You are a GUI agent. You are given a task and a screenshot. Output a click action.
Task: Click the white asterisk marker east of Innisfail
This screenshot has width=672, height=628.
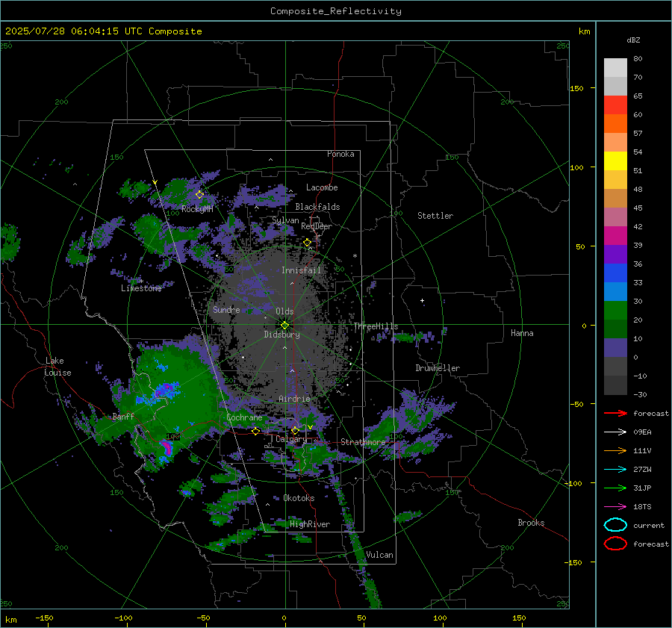pos(355,256)
